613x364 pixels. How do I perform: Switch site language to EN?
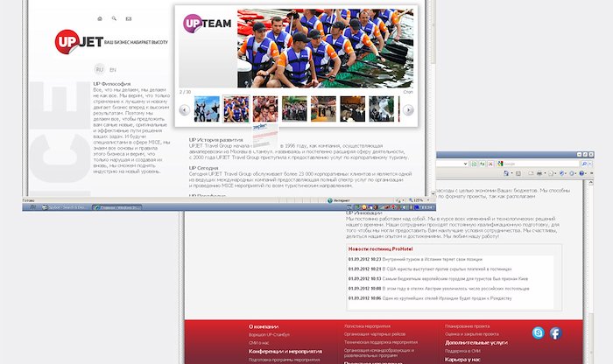pos(113,70)
